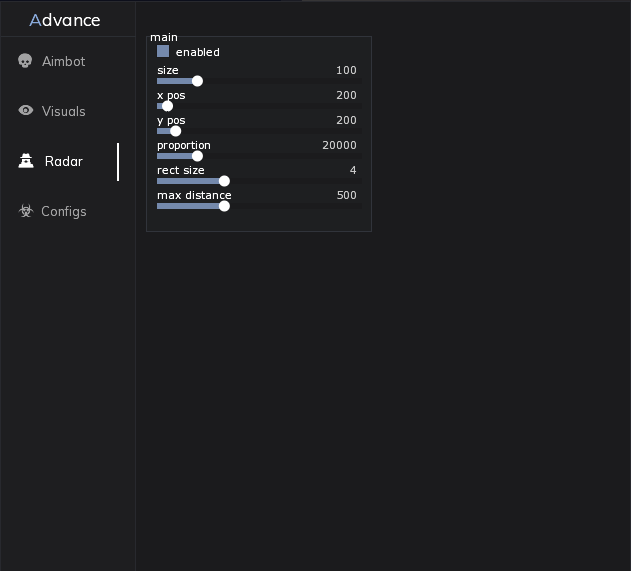Click the size value 100
The height and width of the screenshot is (571, 631).
tap(346, 71)
